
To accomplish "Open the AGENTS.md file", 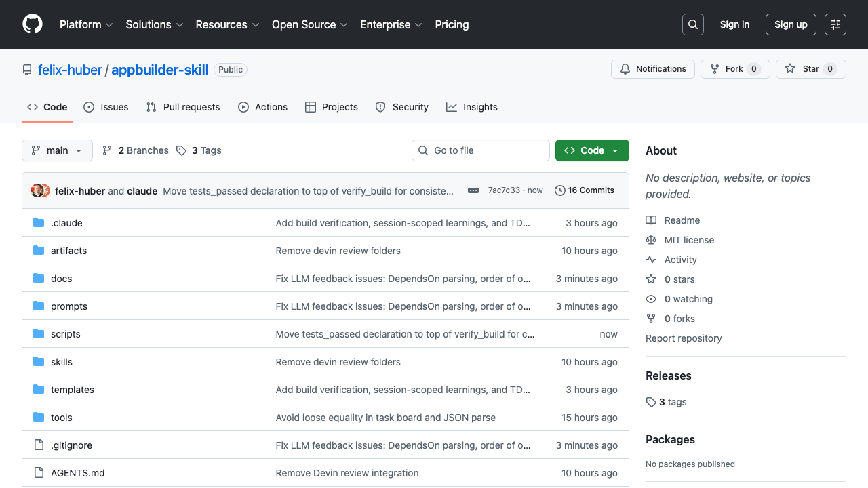I will click(x=77, y=472).
